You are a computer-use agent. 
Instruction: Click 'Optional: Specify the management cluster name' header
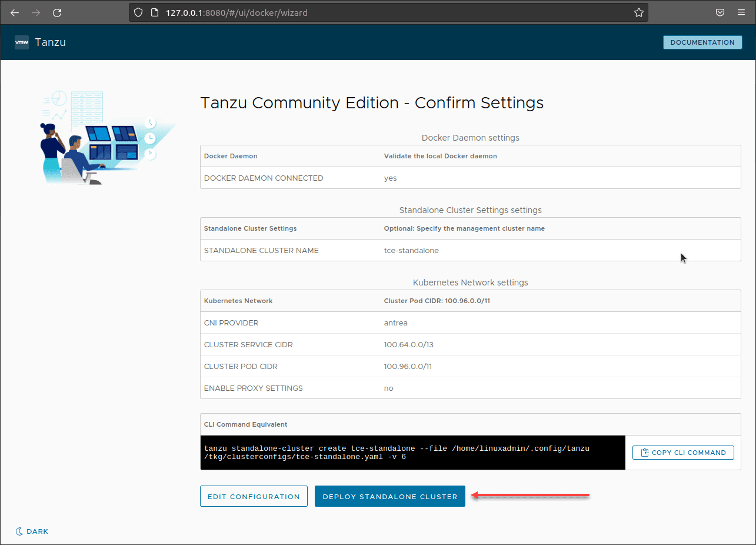(x=464, y=228)
